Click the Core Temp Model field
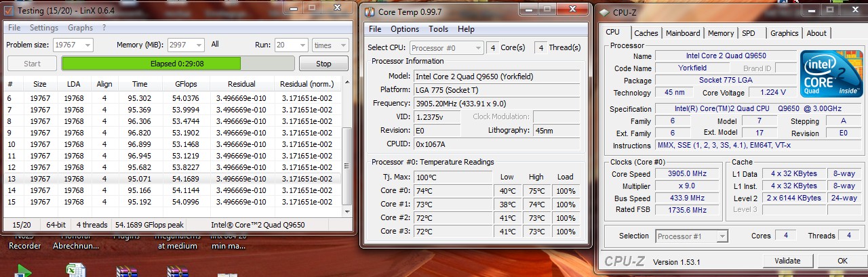 (496, 76)
